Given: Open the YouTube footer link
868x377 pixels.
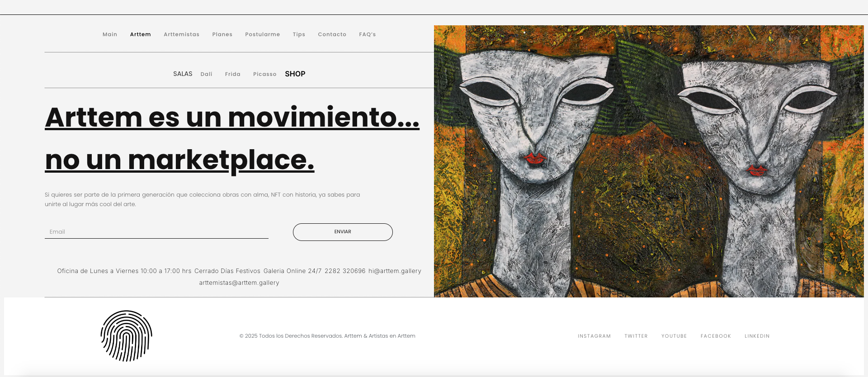Looking at the screenshot, I should pos(674,336).
